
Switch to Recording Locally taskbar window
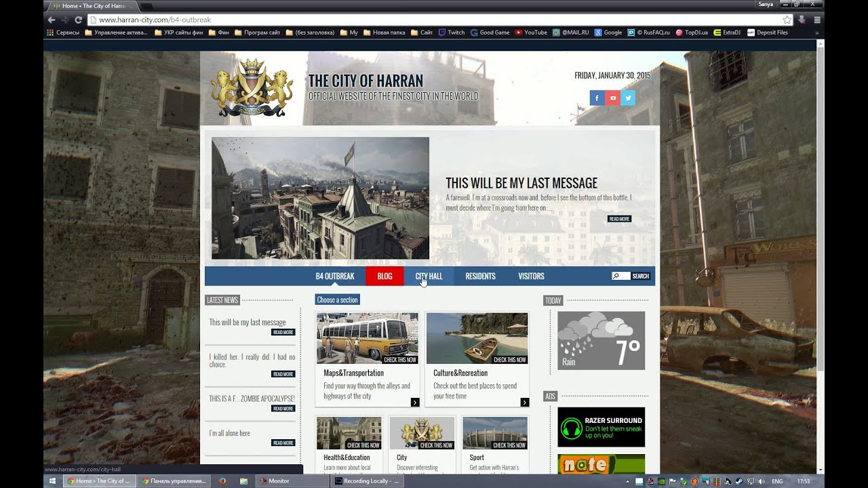coord(368,481)
